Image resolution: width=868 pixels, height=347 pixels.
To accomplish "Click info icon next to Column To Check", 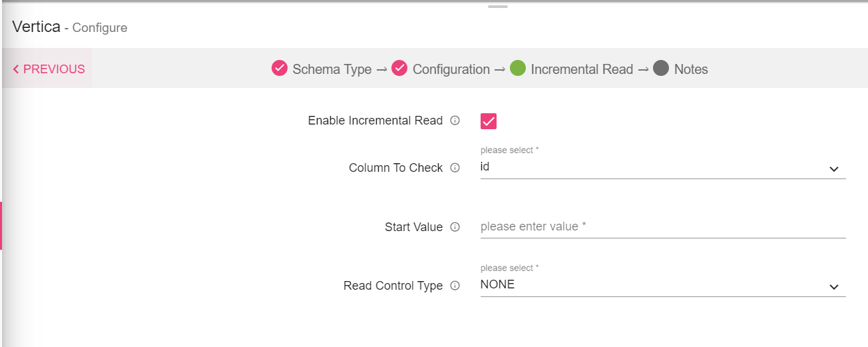I will pyautogui.click(x=455, y=168).
